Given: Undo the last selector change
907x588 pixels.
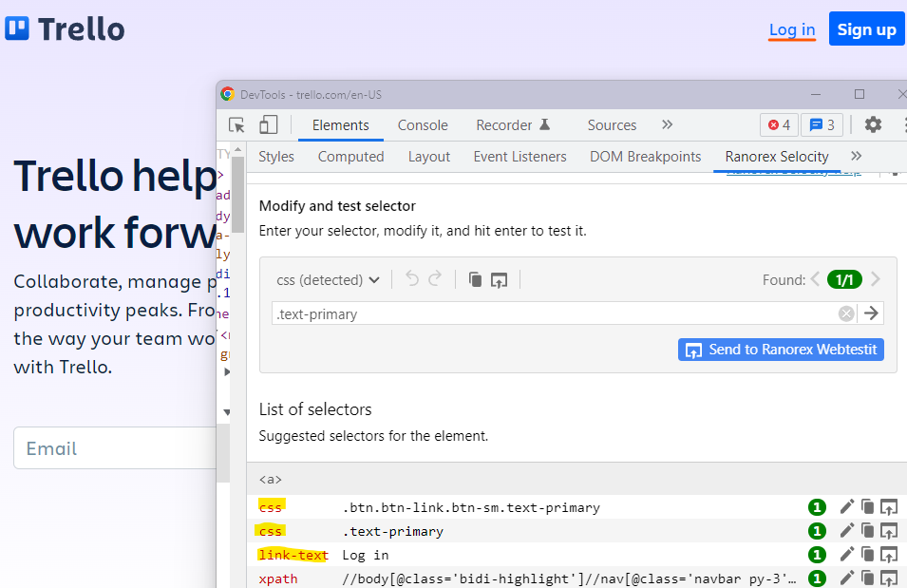Looking at the screenshot, I should pos(412,279).
